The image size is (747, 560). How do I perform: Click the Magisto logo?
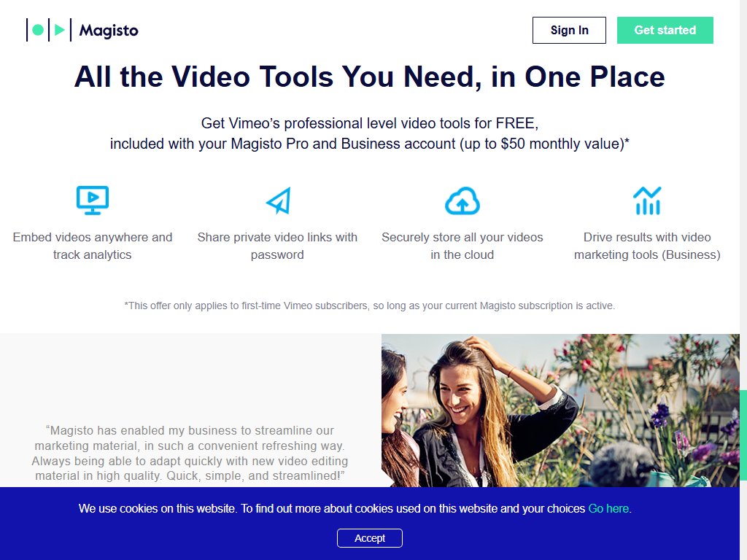[x=82, y=30]
